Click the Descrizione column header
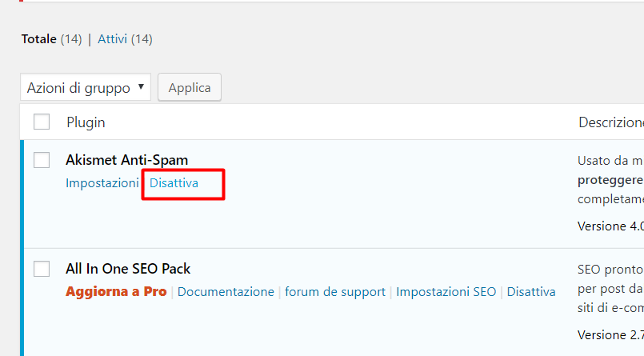 tap(610, 122)
